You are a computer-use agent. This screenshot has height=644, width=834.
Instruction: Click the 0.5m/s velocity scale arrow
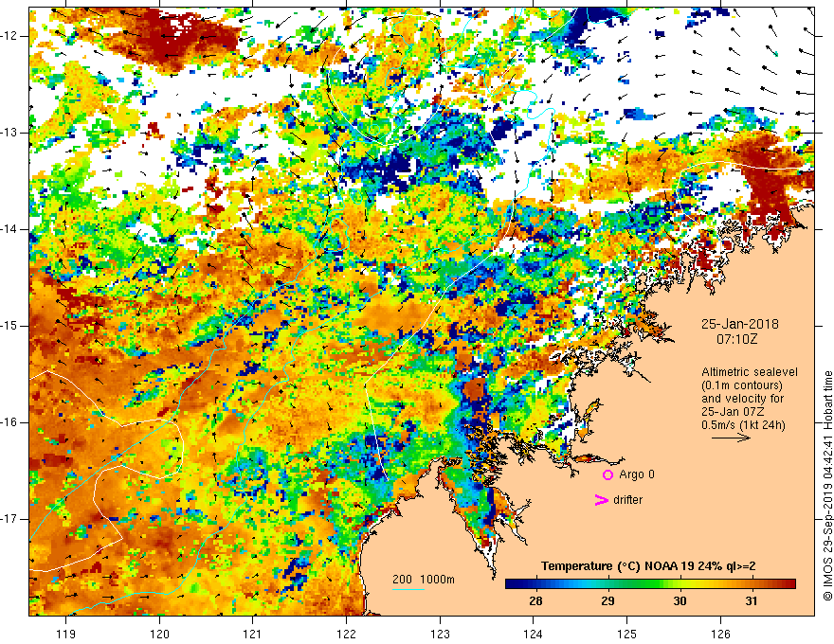click(x=731, y=438)
